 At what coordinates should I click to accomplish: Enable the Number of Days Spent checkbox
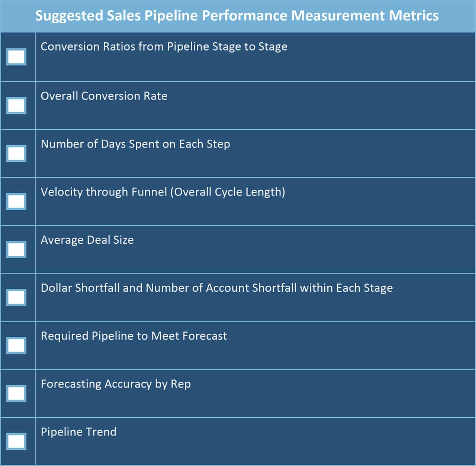pos(16,153)
